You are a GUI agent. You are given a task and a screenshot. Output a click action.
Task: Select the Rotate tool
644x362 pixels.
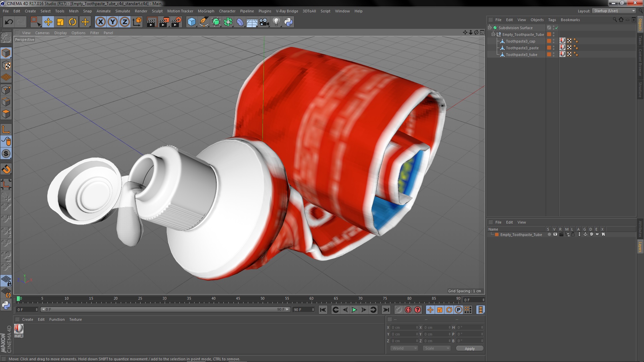(x=72, y=22)
